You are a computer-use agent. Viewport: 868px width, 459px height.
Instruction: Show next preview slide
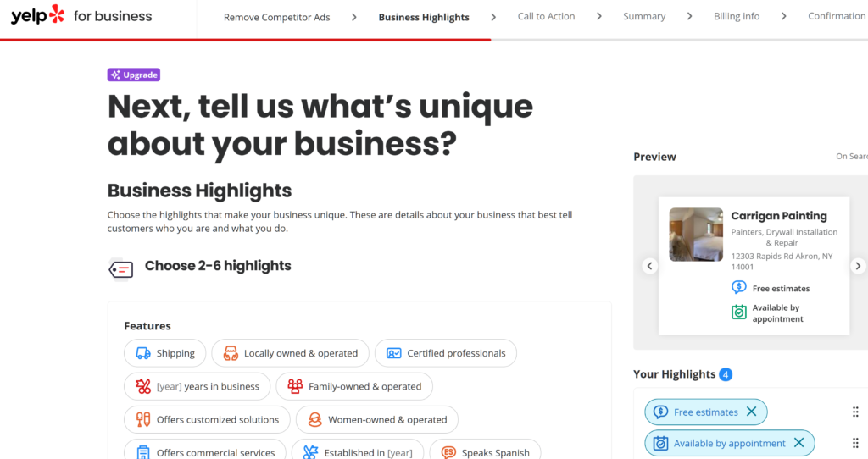click(x=858, y=266)
